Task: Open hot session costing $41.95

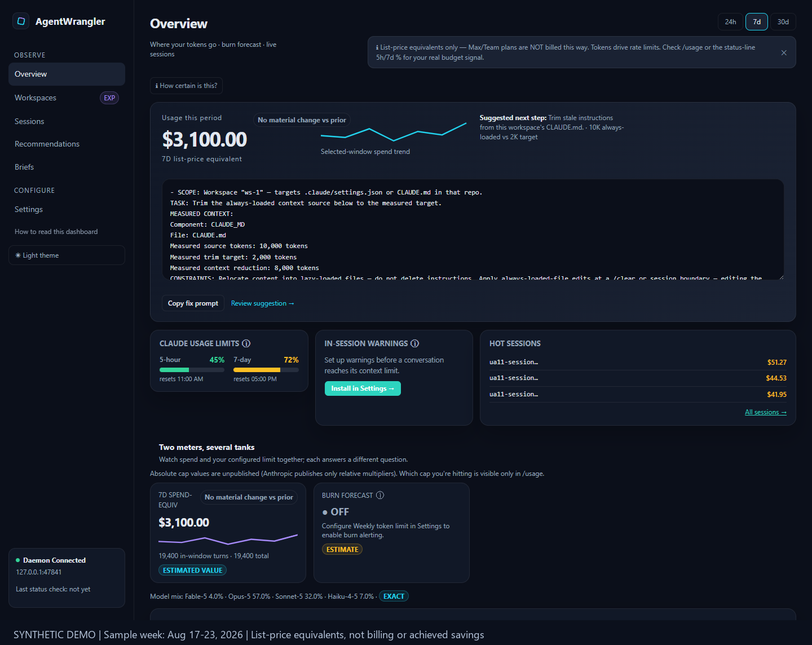Action: click(638, 394)
